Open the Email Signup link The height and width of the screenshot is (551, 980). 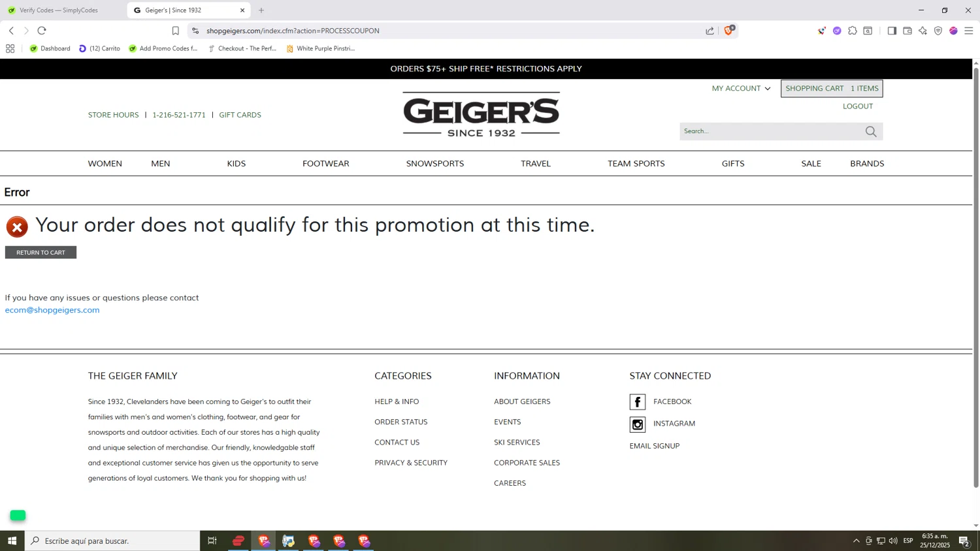click(655, 446)
